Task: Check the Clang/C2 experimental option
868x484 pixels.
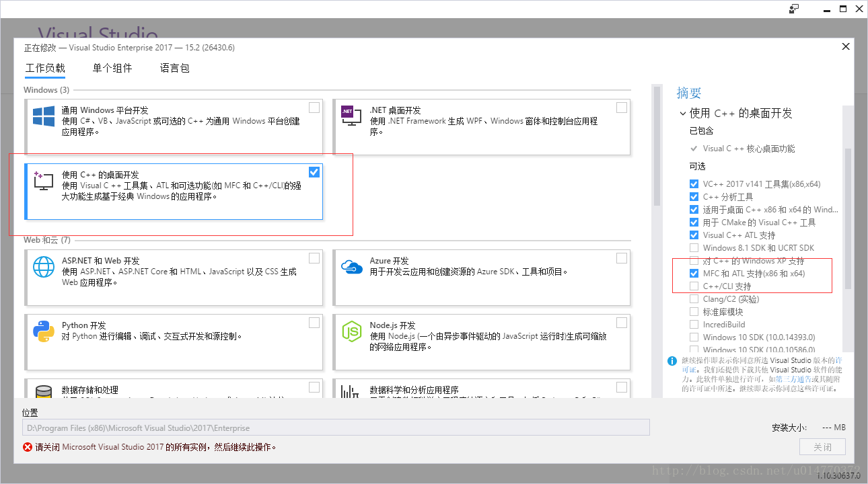Action: (694, 299)
